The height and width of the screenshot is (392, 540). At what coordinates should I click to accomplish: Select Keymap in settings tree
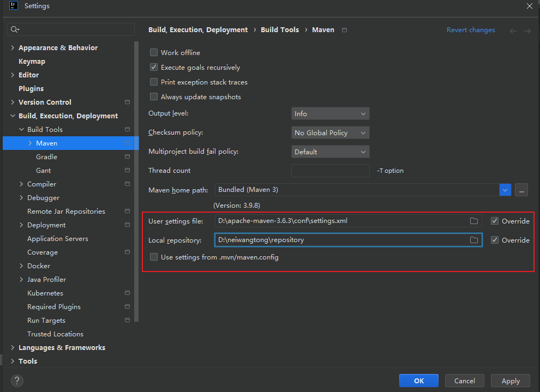[32, 61]
